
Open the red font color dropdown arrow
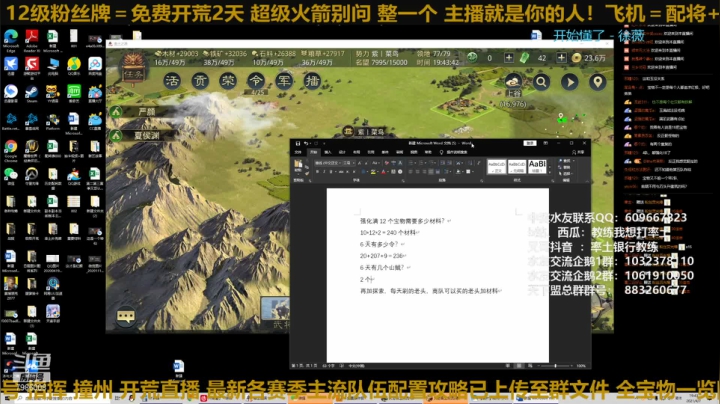388,172
